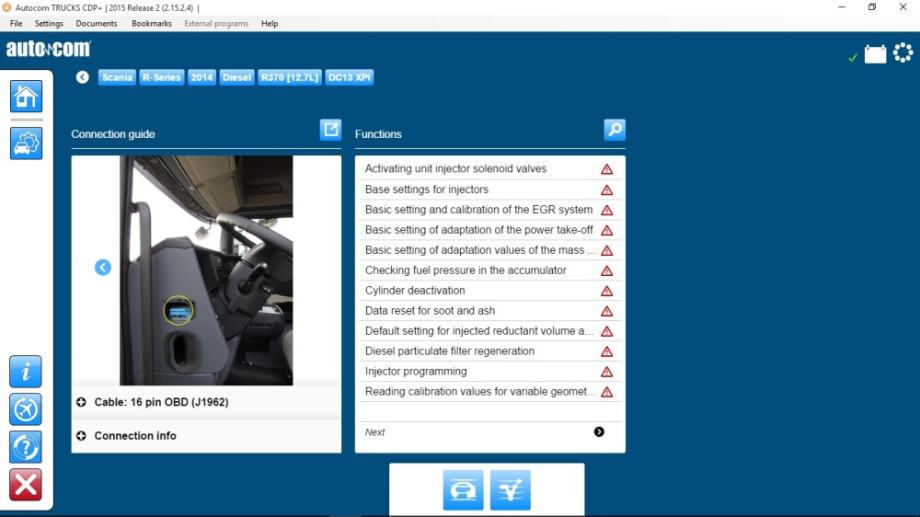Expand the Connection info section

206,436
